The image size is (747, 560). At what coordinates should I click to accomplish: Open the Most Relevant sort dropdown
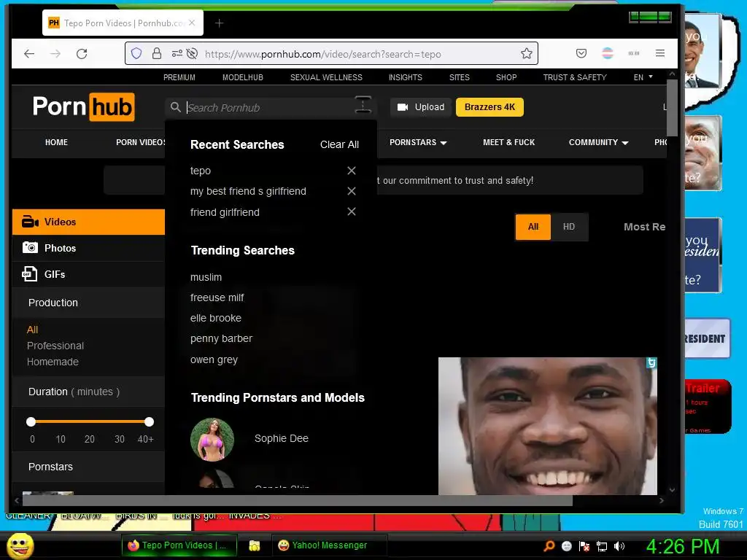(x=645, y=227)
